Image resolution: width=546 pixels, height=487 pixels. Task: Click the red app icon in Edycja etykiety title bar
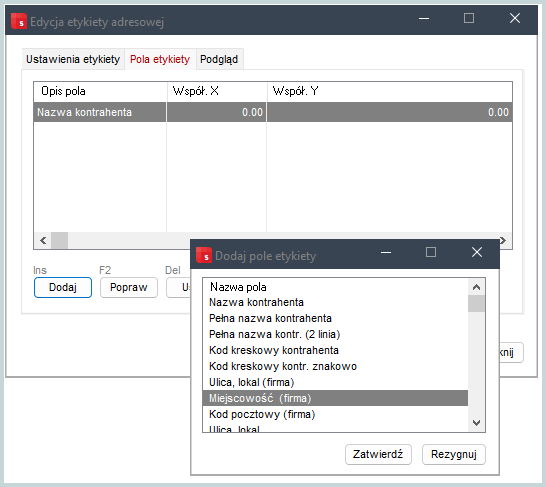pyautogui.click(x=19, y=21)
